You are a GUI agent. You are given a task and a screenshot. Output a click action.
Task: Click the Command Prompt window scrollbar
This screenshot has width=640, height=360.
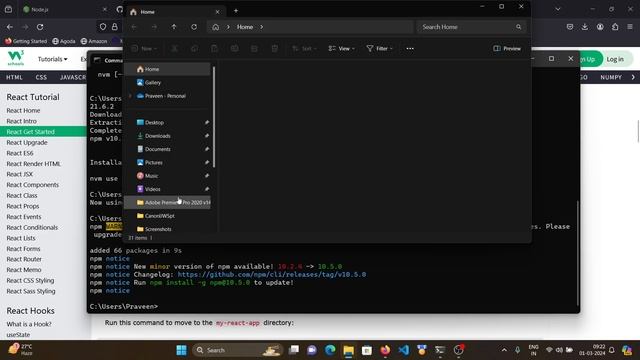578,253
